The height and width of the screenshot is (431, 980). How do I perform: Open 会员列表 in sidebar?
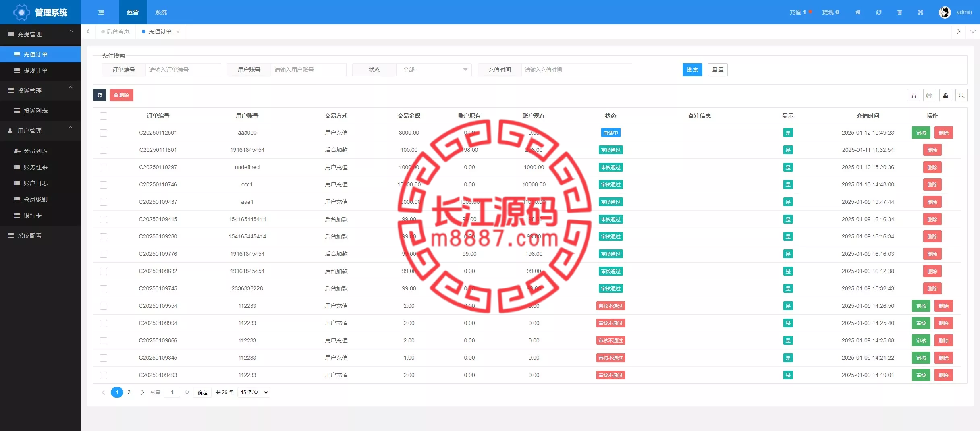(x=40, y=151)
